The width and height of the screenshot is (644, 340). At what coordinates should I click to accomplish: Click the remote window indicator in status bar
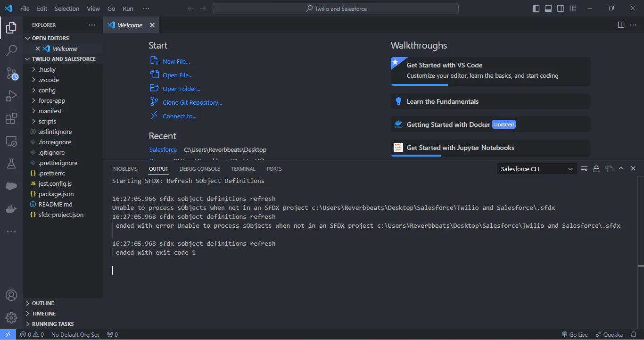point(8,334)
